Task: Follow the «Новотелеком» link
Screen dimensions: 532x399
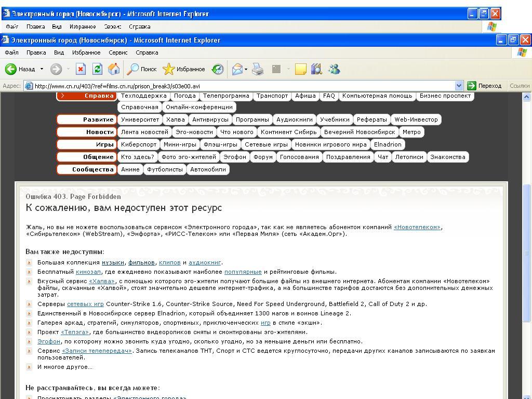Action: pyautogui.click(x=417, y=227)
